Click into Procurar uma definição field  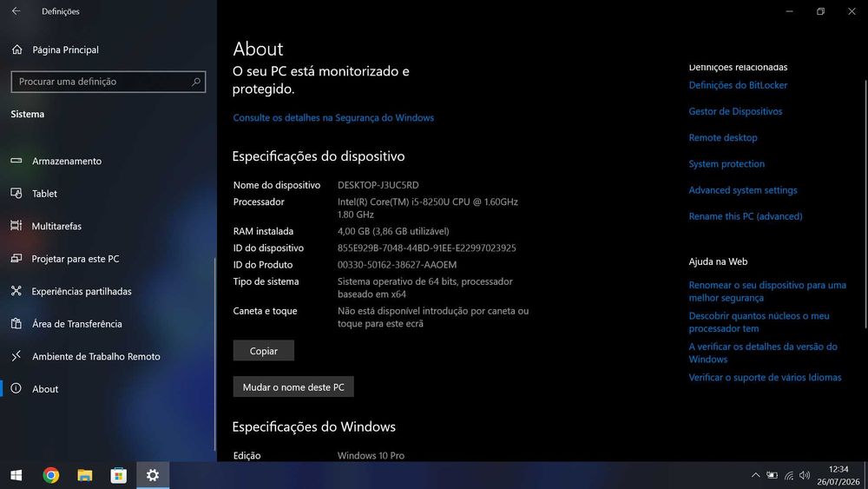point(108,82)
